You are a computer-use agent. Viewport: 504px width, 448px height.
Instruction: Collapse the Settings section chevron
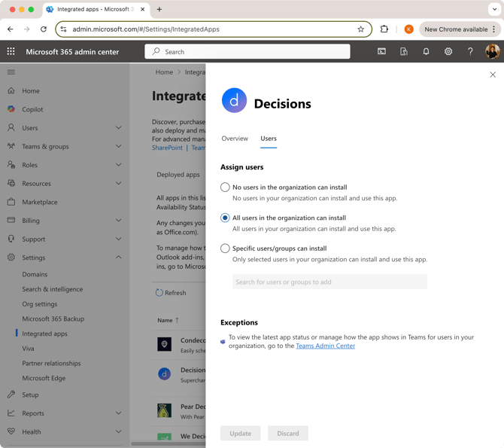click(119, 258)
